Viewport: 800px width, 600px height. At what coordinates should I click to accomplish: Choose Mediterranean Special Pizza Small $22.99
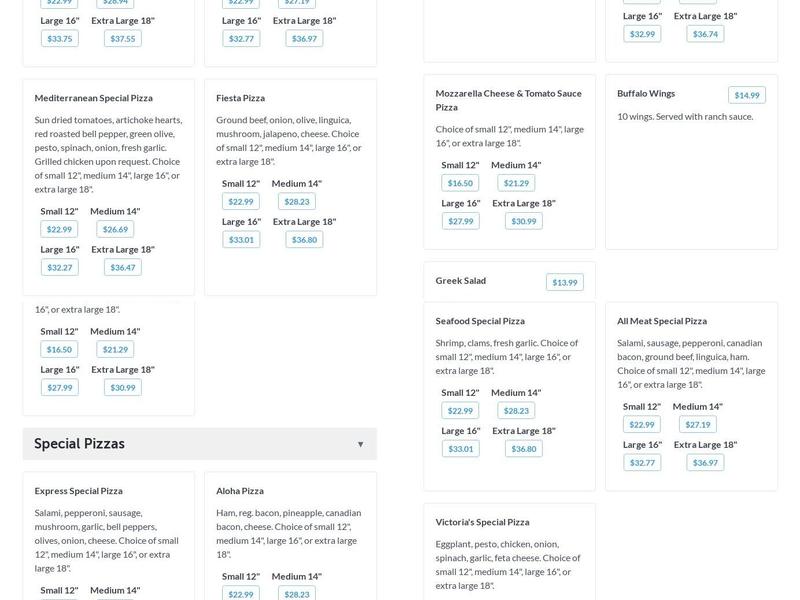[x=59, y=229]
